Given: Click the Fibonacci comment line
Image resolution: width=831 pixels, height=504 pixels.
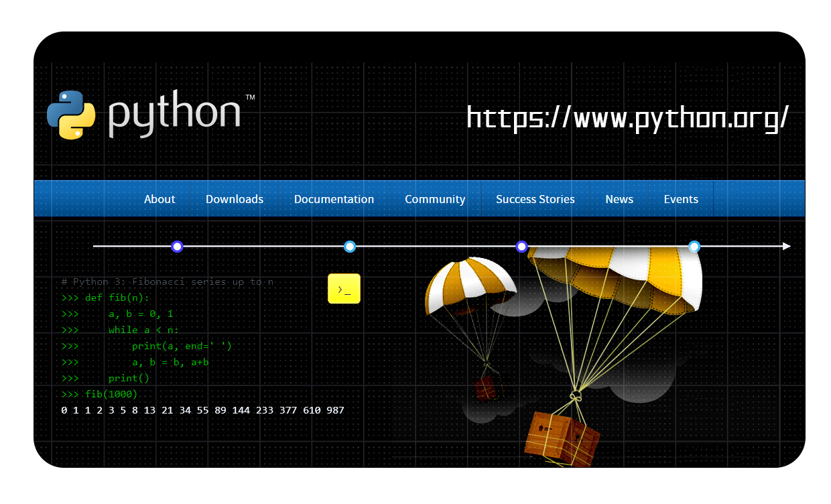Looking at the screenshot, I should pos(168,281).
